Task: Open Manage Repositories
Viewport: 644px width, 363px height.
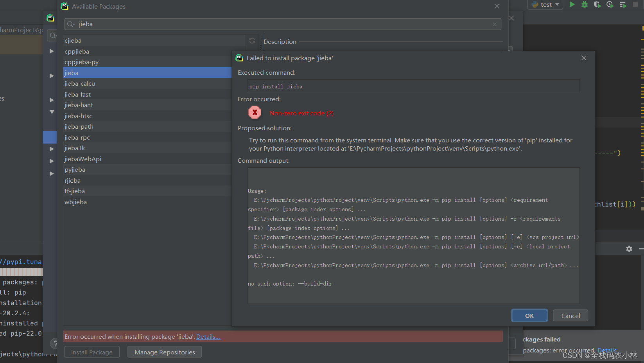Action: pos(165,352)
